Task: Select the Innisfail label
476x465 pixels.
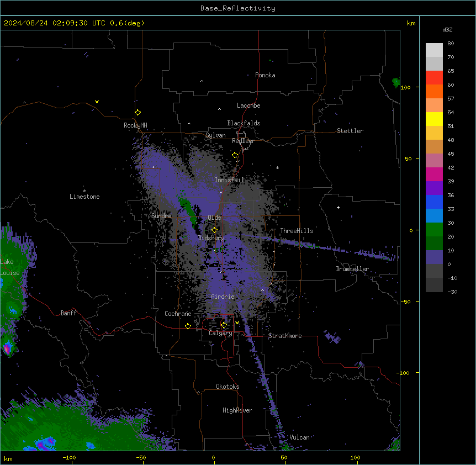Action: 230,180
